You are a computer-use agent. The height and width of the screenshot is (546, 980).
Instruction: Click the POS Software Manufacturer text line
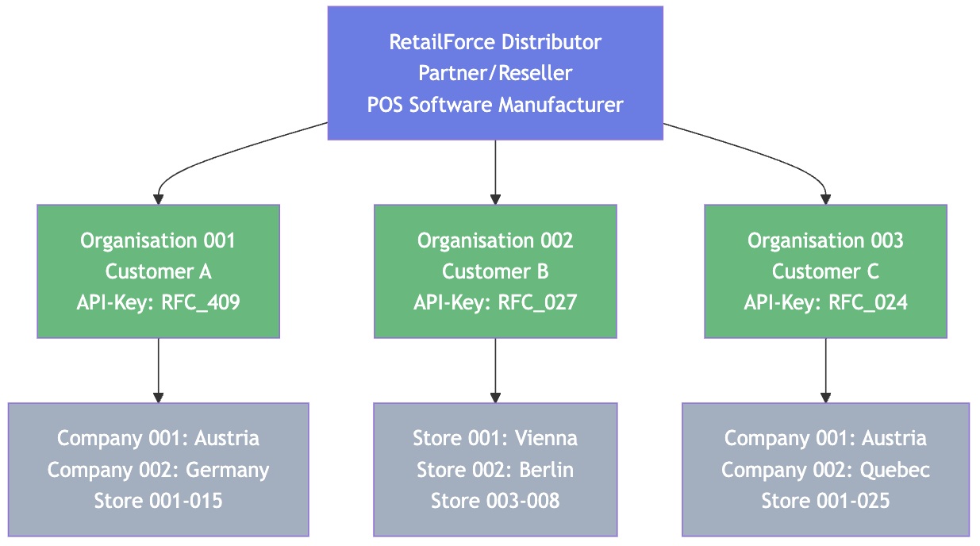pos(495,104)
